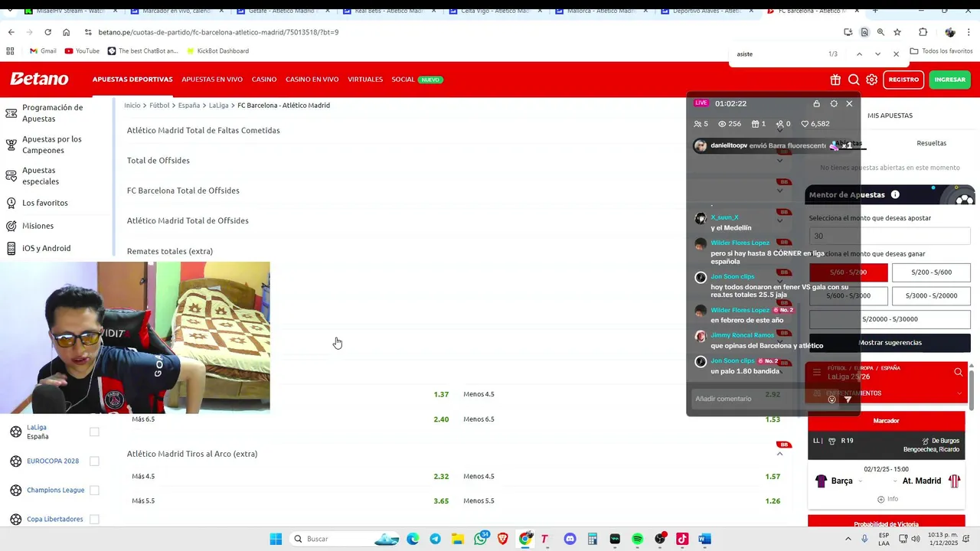Image resolution: width=980 pixels, height=551 pixels.
Task: Select the S/200 - S/600 winnings option
Action: pos(931,272)
